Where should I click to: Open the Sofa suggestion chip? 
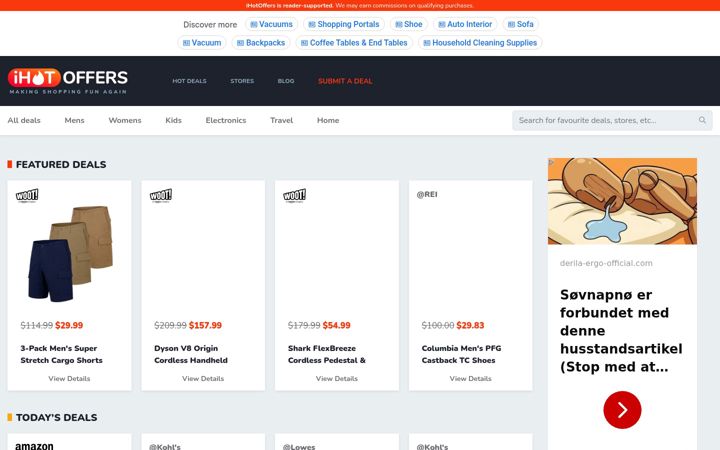[520, 24]
